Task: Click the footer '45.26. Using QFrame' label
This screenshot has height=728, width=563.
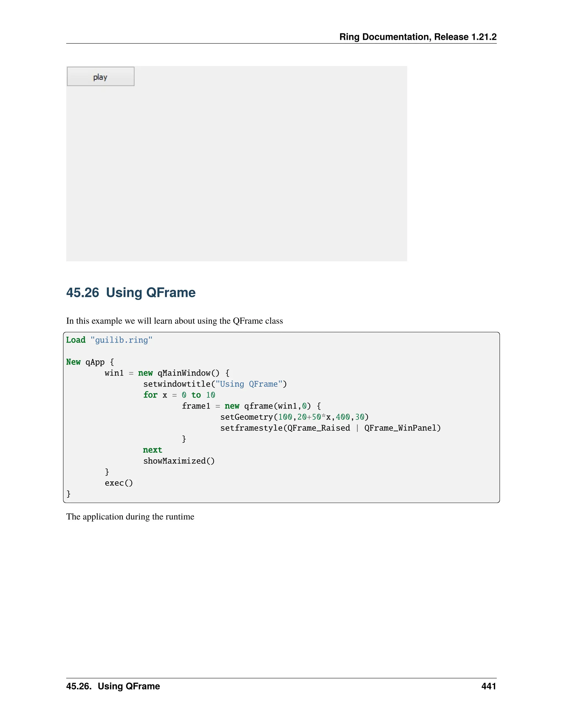Action: 113,686
